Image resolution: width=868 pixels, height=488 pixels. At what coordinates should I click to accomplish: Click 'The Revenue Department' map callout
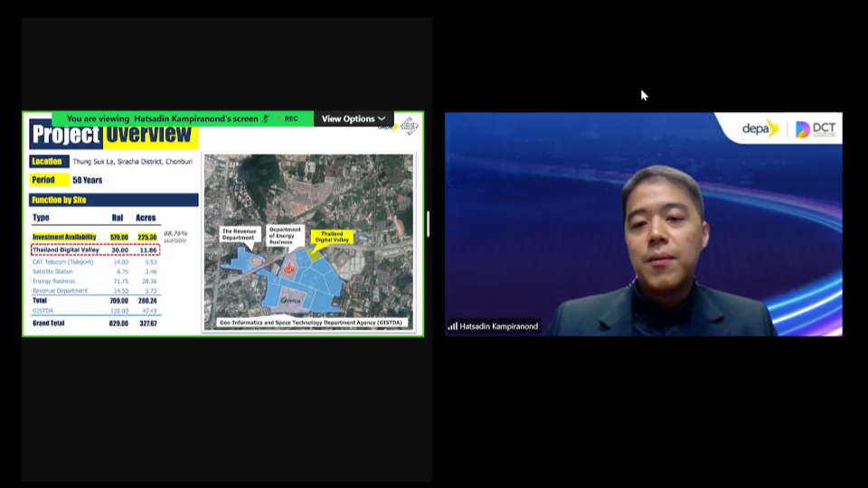239,235
